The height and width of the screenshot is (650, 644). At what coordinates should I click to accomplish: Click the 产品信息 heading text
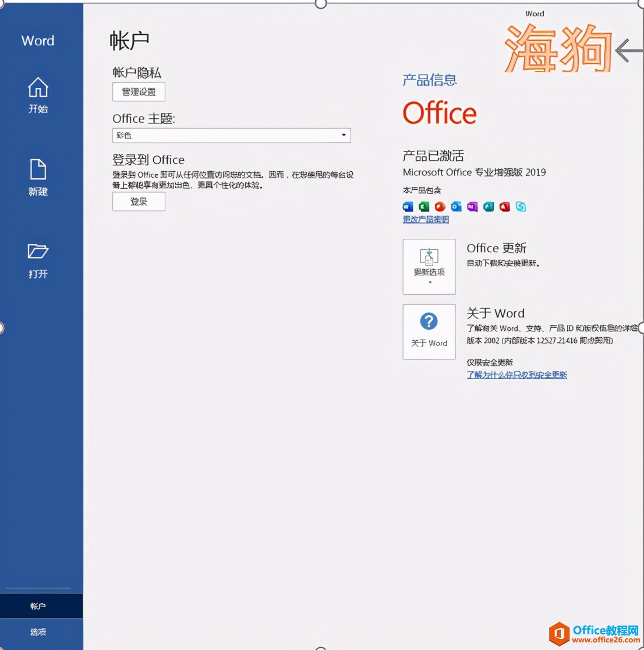click(x=429, y=80)
